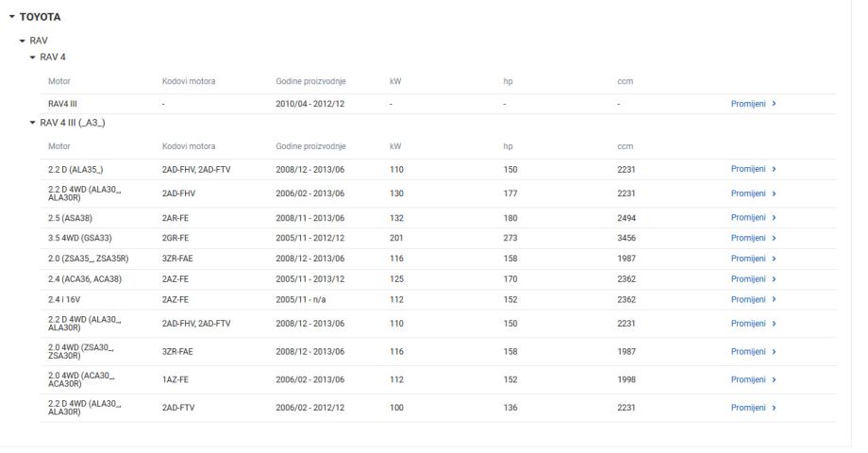
Task: Select the kW value '132'
Action: click(x=396, y=218)
